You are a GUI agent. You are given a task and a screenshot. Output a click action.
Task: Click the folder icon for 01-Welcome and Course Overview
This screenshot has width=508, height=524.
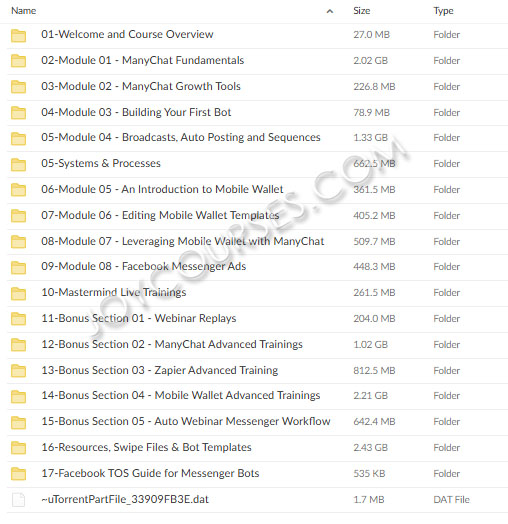(18, 35)
